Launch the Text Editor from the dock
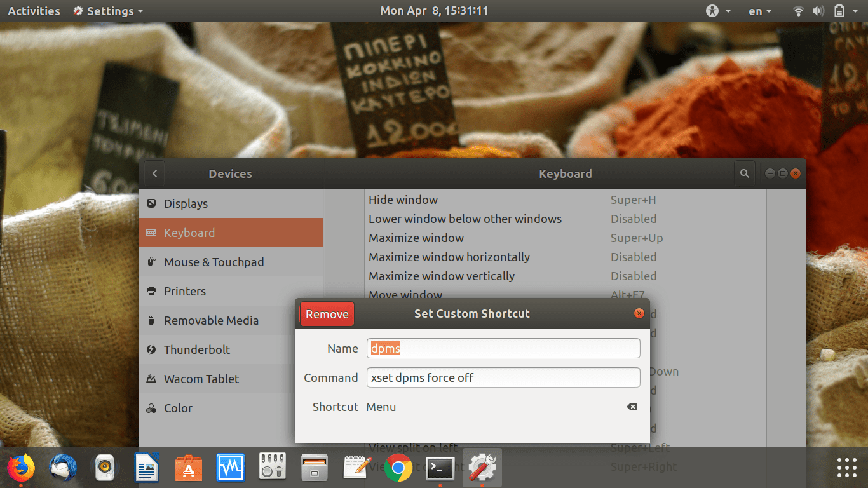This screenshot has width=868, height=488. pos(356,468)
